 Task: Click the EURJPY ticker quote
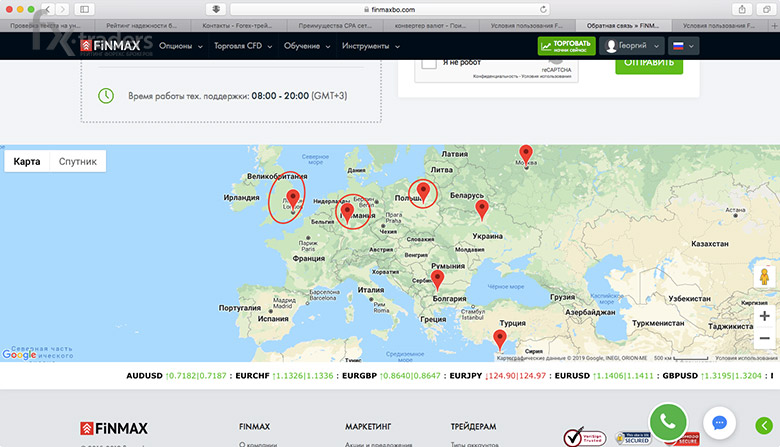click(x=497, y=375)
